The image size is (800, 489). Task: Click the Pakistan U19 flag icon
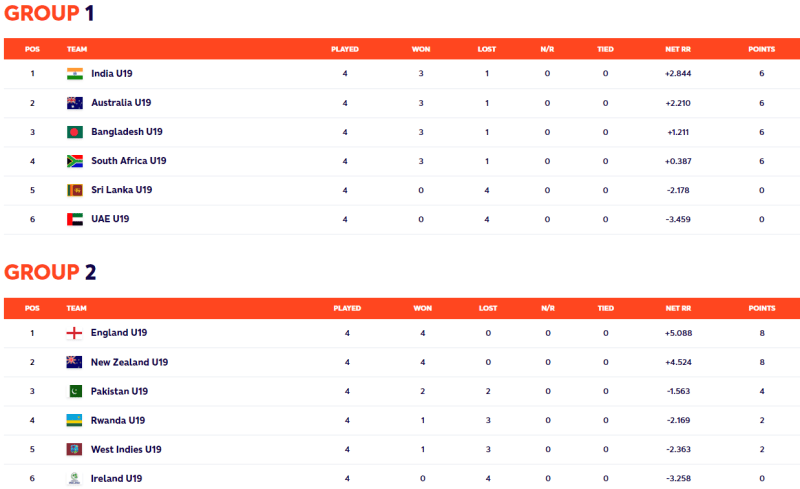click(x=75, y=391)
